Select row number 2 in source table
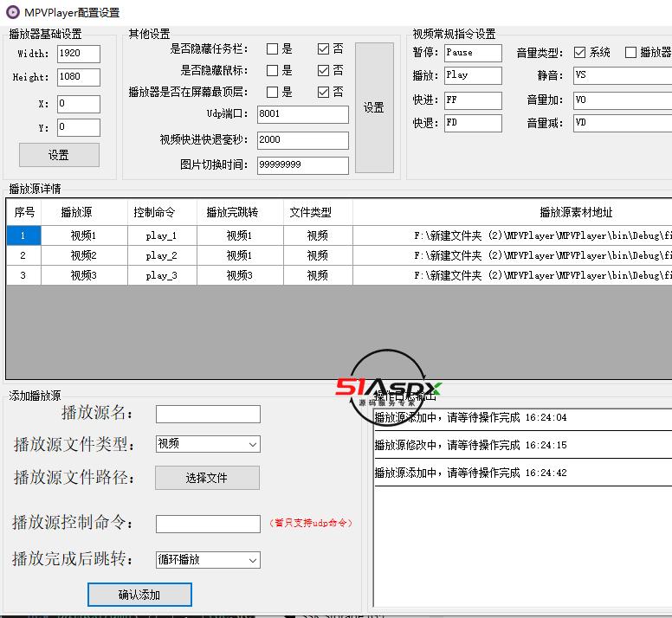The image size is (672, 618). (23, 255)
